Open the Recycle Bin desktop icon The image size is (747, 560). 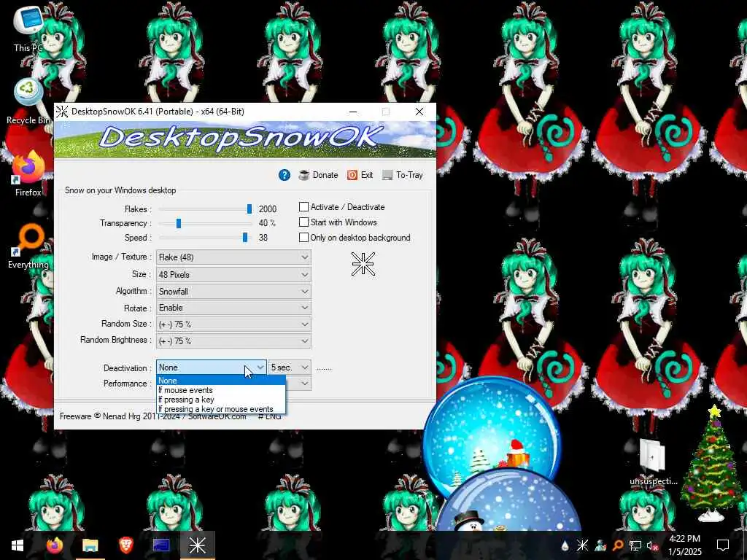pyautogui.click(x=28, y=101)
